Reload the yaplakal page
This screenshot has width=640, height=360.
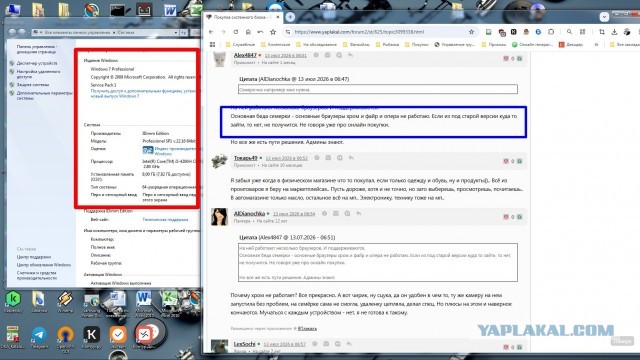coord(236,32)
